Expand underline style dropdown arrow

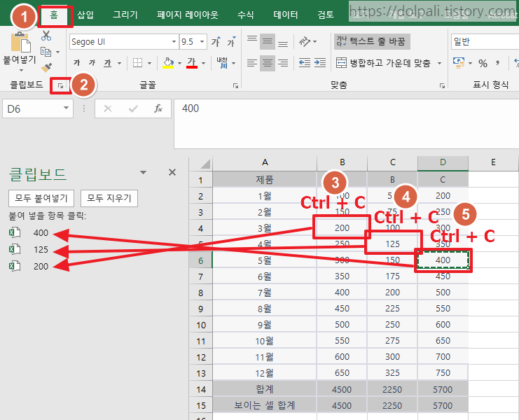[x=119, y=63]
